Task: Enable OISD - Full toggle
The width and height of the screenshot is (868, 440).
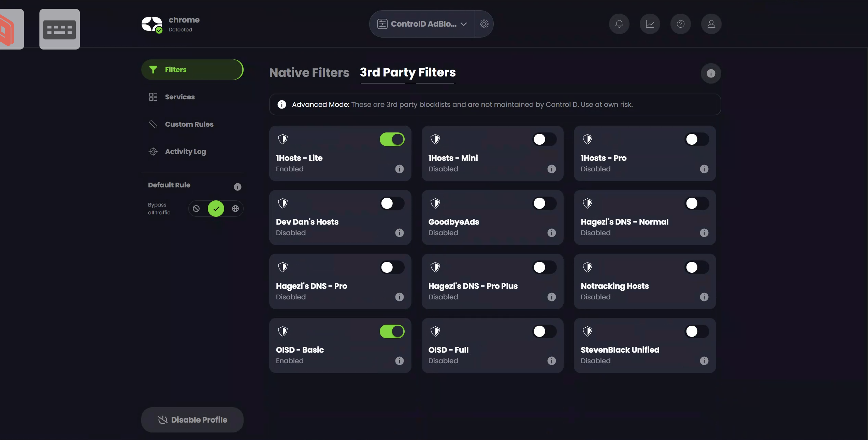Action: (x=544, y=331)
